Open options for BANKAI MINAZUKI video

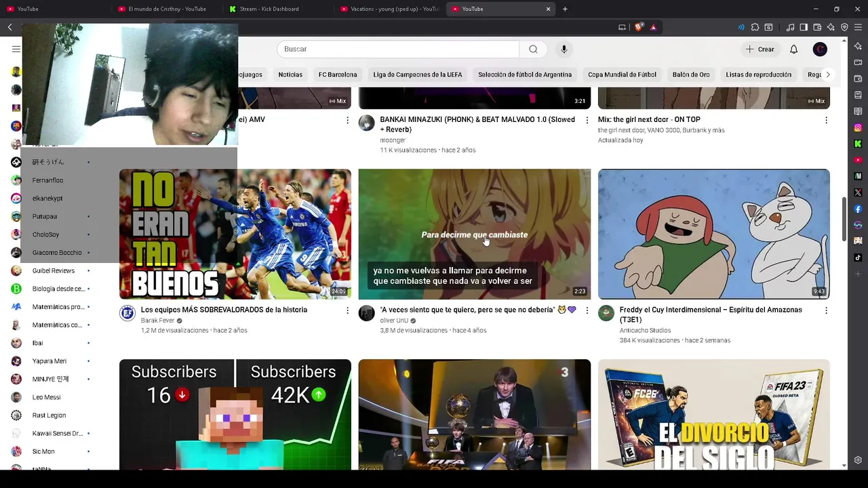pos(587,120)
